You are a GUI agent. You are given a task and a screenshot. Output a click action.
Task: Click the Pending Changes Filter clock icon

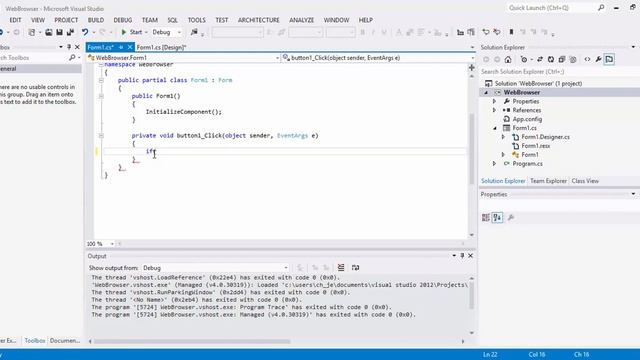tap(524, 59)
